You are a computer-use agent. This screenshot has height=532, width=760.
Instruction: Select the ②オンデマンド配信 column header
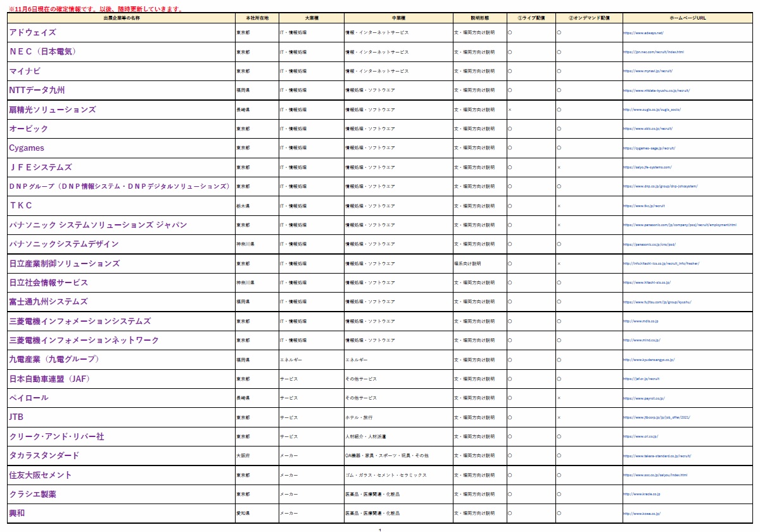[589, 18]
